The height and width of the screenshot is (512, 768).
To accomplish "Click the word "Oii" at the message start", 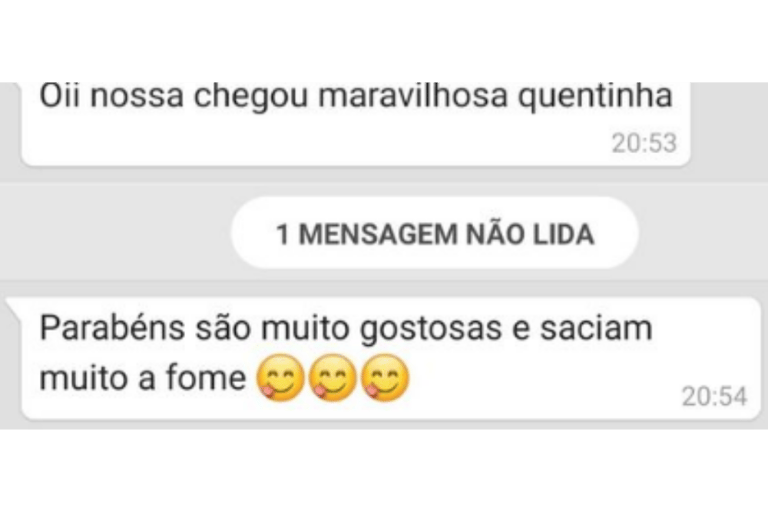I will point(59,96).
